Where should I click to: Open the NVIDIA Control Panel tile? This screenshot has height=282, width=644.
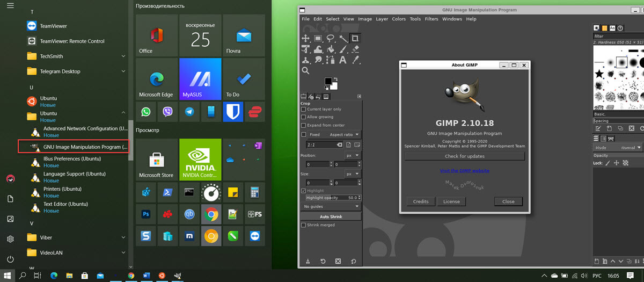tap(200, 160)
